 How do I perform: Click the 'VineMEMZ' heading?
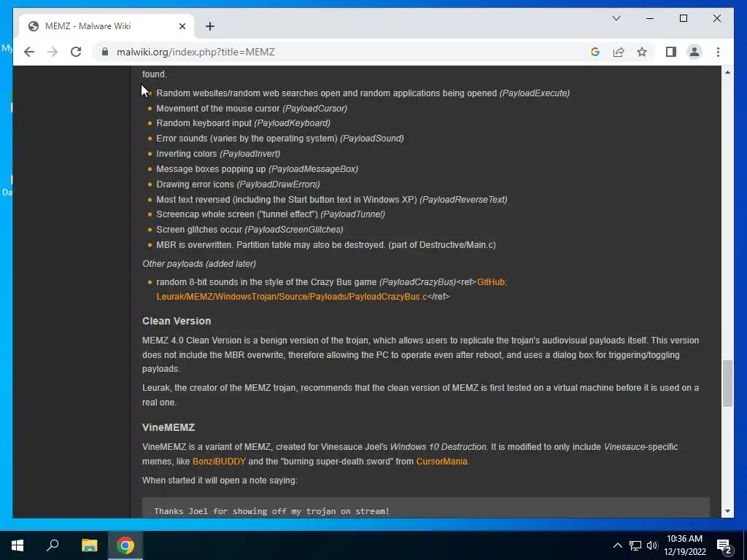pos(169,427)
